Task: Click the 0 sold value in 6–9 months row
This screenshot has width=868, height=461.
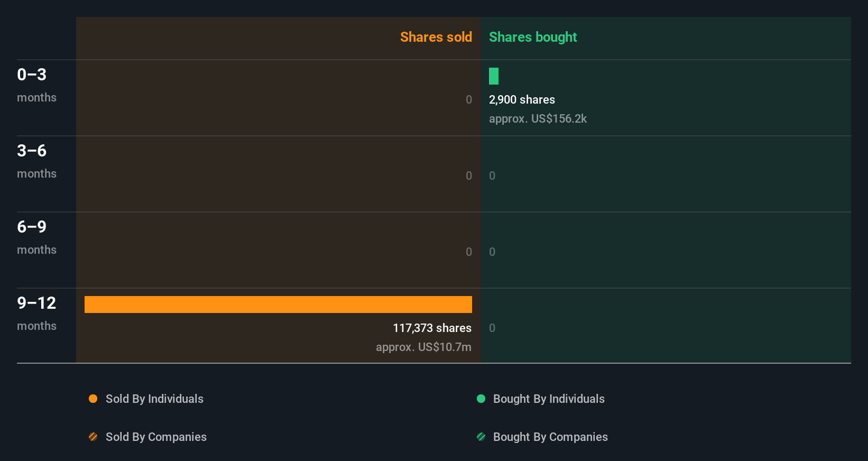Action: 469,252
